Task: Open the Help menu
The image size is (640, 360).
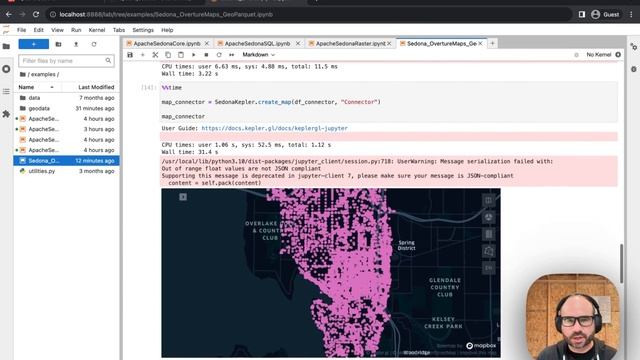Action: pos(167,30)
